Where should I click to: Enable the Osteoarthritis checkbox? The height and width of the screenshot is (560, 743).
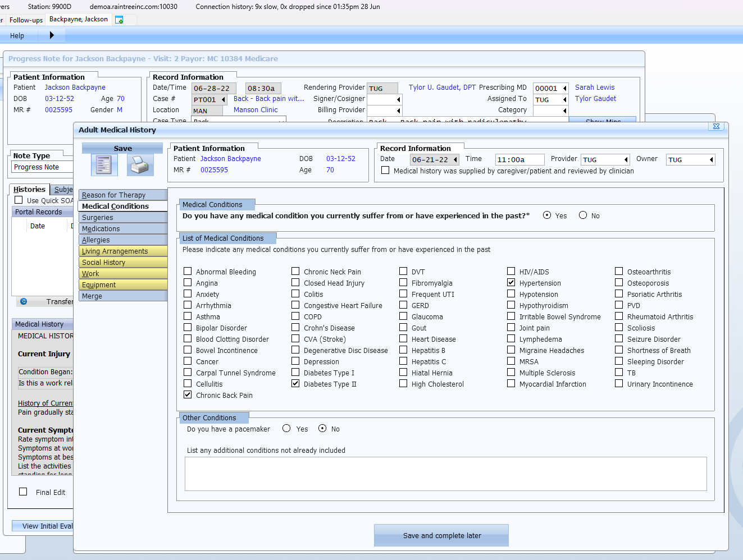(619, 271)
